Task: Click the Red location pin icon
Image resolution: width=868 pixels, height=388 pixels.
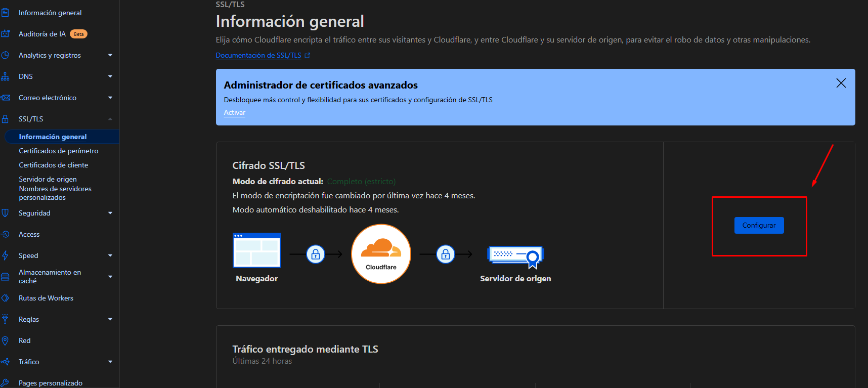Action: (5, 340)
